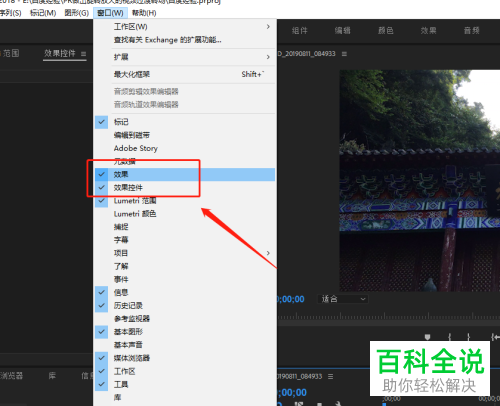Toggle the checked 媒体浏览器 panel entry
The image size is (500, 406).
tap(185, 358)
